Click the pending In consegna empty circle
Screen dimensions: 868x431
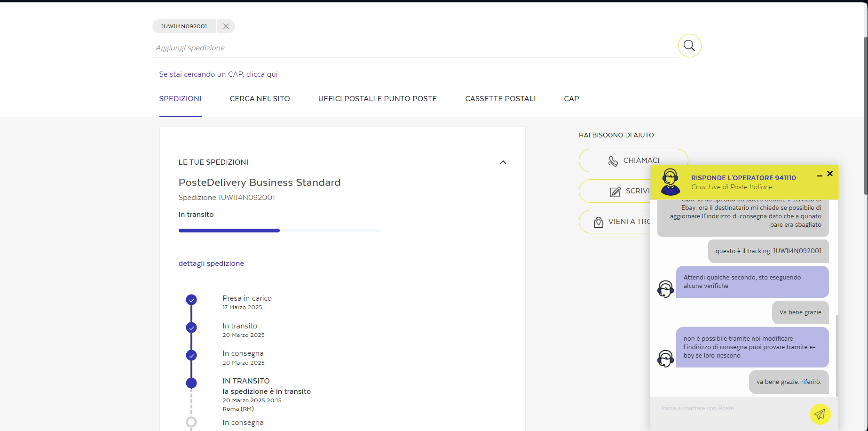[x=191, y=422]
